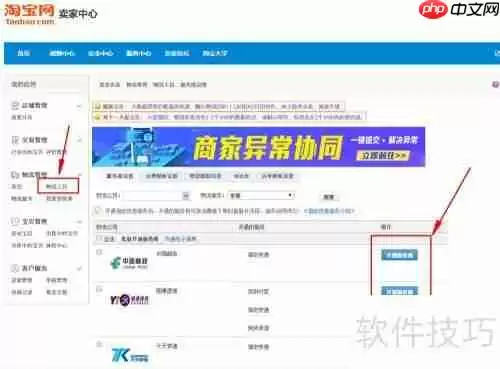Click the 中国邮政 company name cell
Image resolution: width=500 pixels, height=369 pixels.
coord(167,254)
